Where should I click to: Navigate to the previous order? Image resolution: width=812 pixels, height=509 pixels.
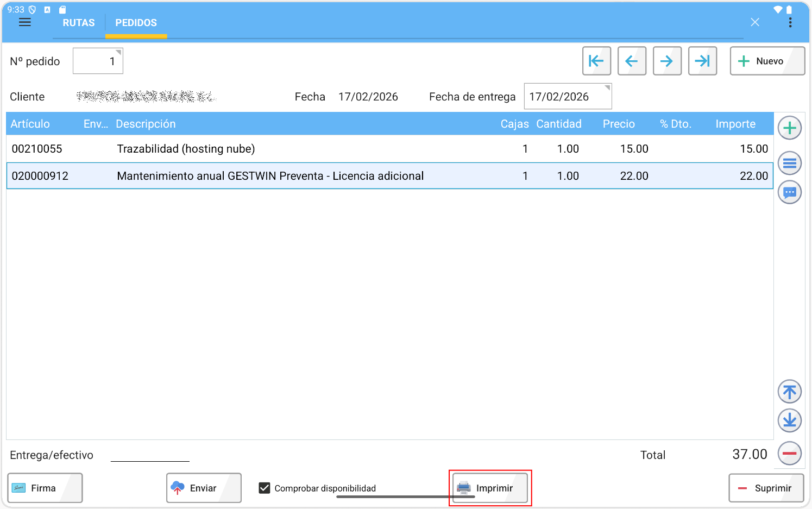[632, 61]
